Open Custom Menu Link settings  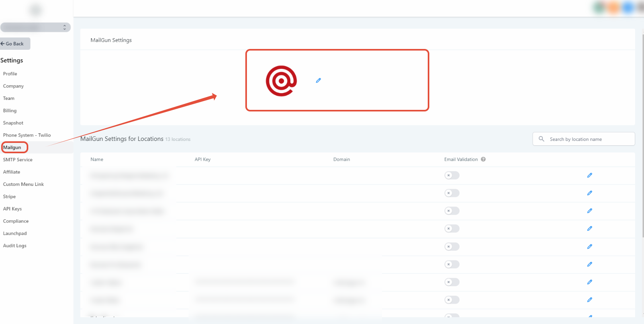(x=23, y=184)
